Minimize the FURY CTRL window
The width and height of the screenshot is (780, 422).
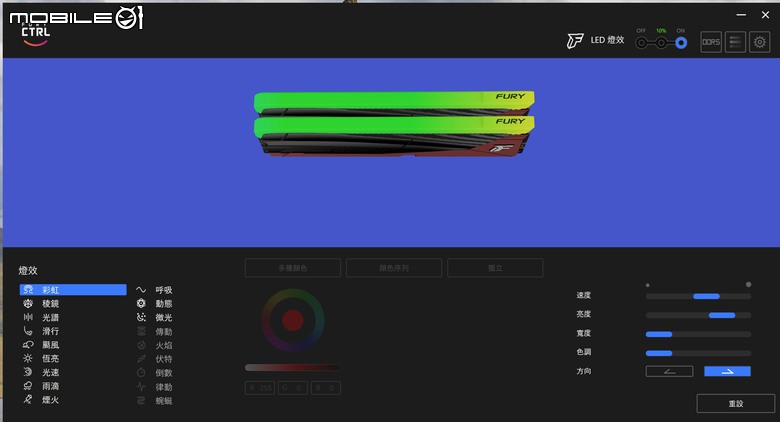tap(741, 15)
